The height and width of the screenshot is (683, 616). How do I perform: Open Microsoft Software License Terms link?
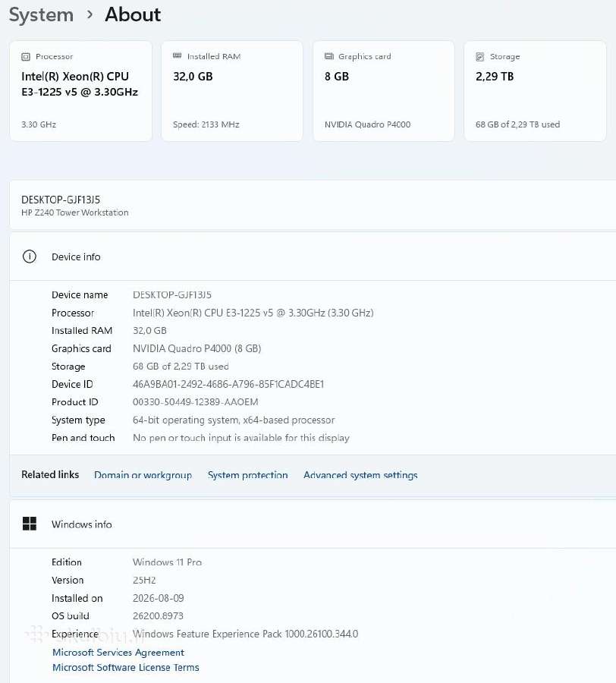pos(126,667)
